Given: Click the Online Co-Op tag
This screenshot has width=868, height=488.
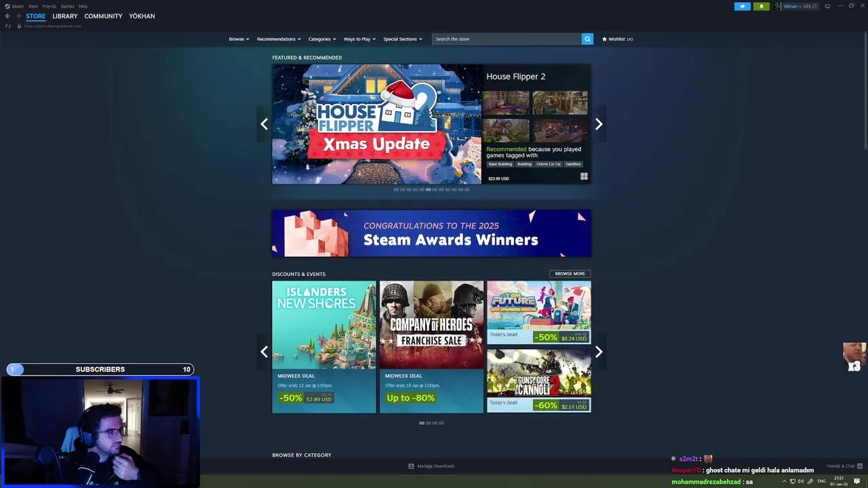Looking at the screenshot, I should point(549,164).
